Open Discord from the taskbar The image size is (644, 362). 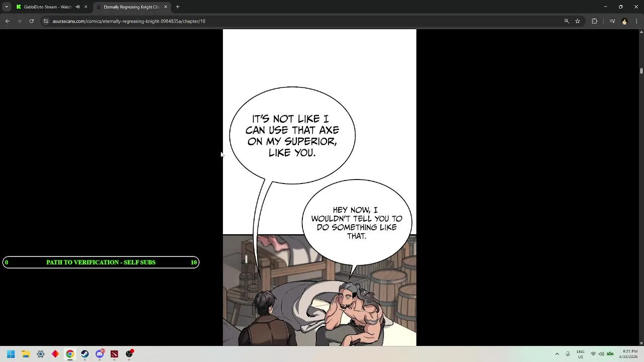point(100,354)
